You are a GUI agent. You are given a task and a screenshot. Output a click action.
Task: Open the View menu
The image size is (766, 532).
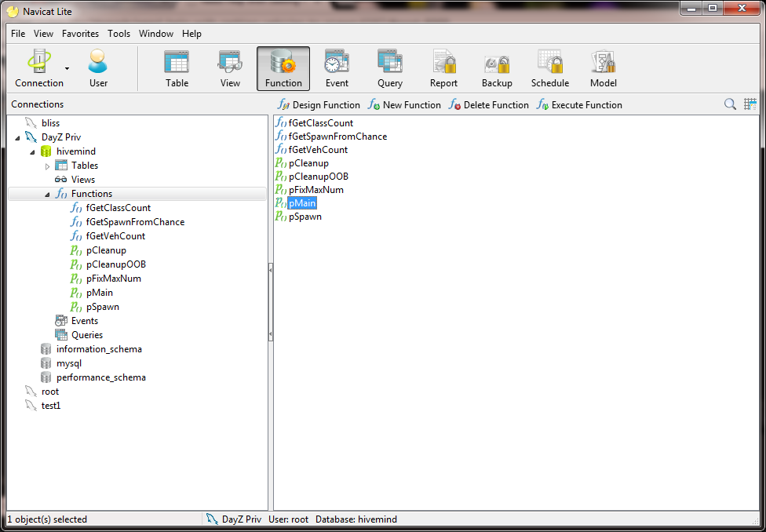point(43,34)
